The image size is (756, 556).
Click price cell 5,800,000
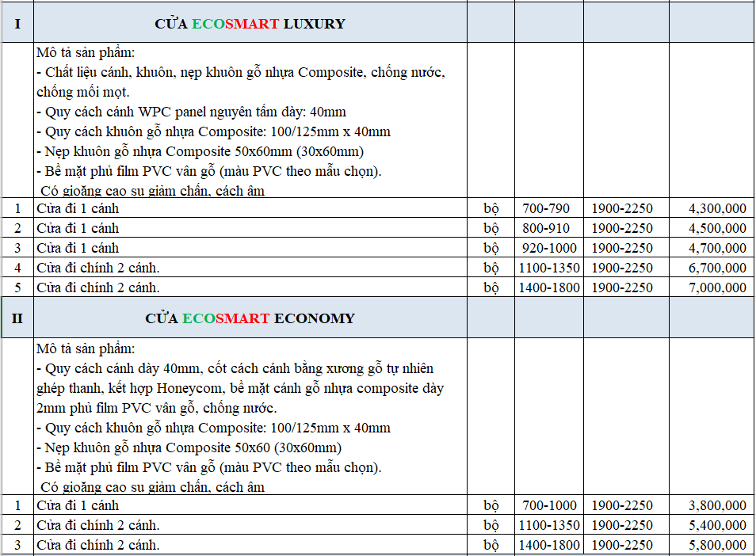coord(712,544)
